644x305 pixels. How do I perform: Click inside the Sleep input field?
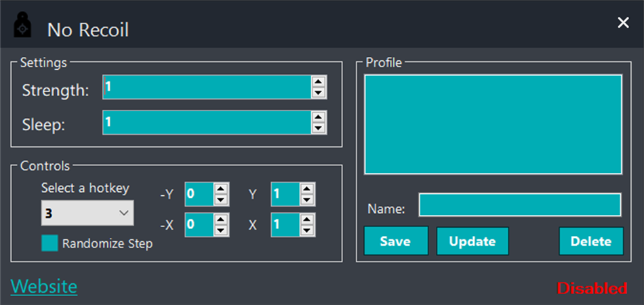207,122
